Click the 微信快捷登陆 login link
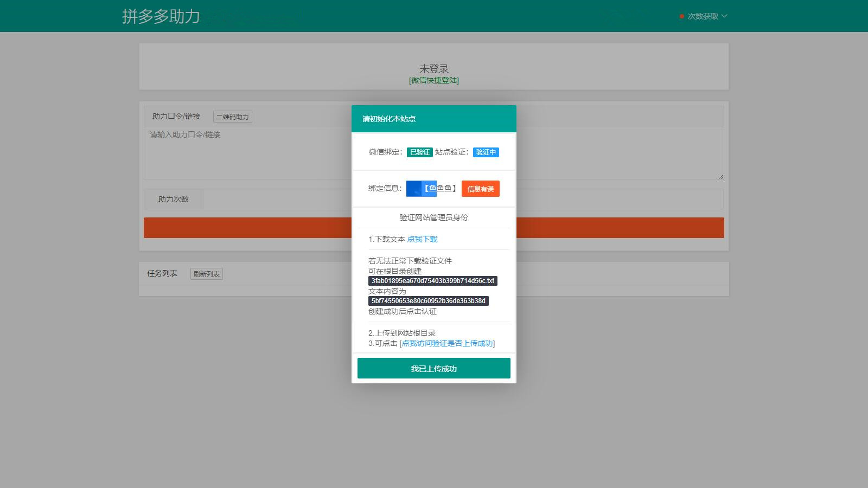This screenshot has width=868, height=488. coord(434,80)
